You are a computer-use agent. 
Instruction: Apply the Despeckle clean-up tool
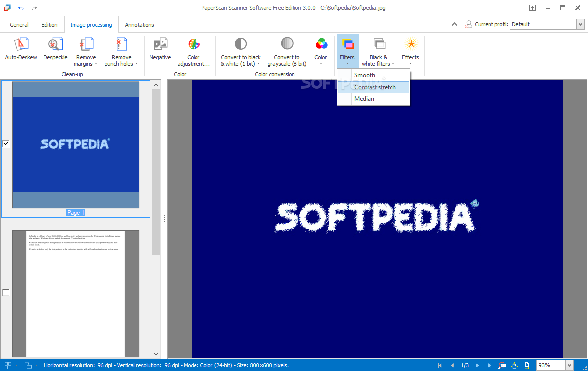(55, 49)
